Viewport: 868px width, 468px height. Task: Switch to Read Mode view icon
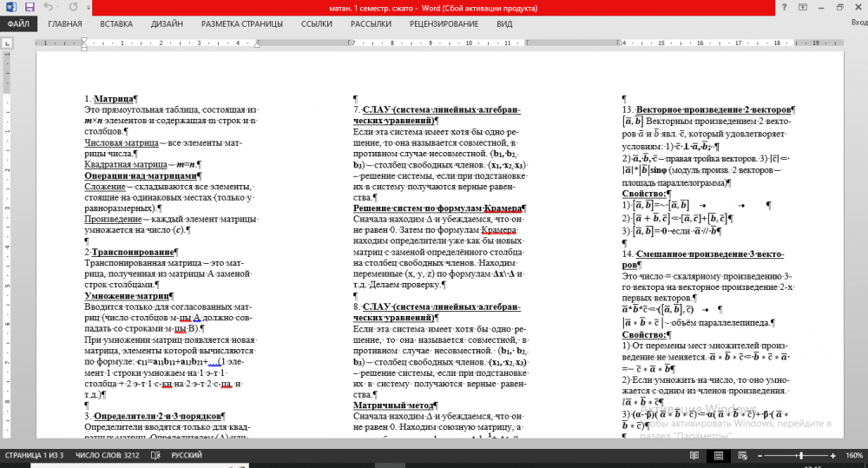694,455
